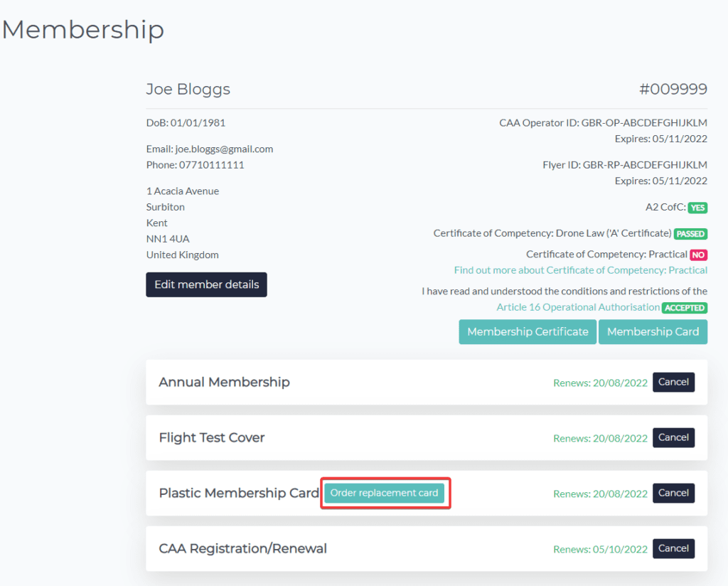
Task: Click the PASSED badge for Drone Law
Action: [690, 233]
